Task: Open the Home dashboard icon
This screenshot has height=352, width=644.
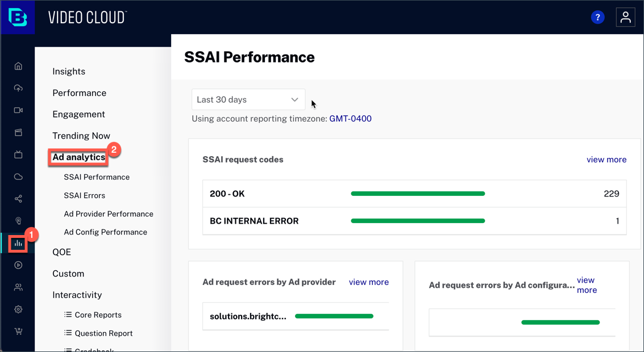Action: (18, 66)
